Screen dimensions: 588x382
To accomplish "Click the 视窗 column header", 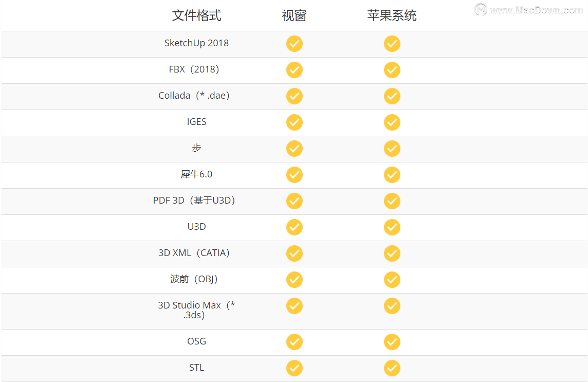I will click(x=295, y=15).
